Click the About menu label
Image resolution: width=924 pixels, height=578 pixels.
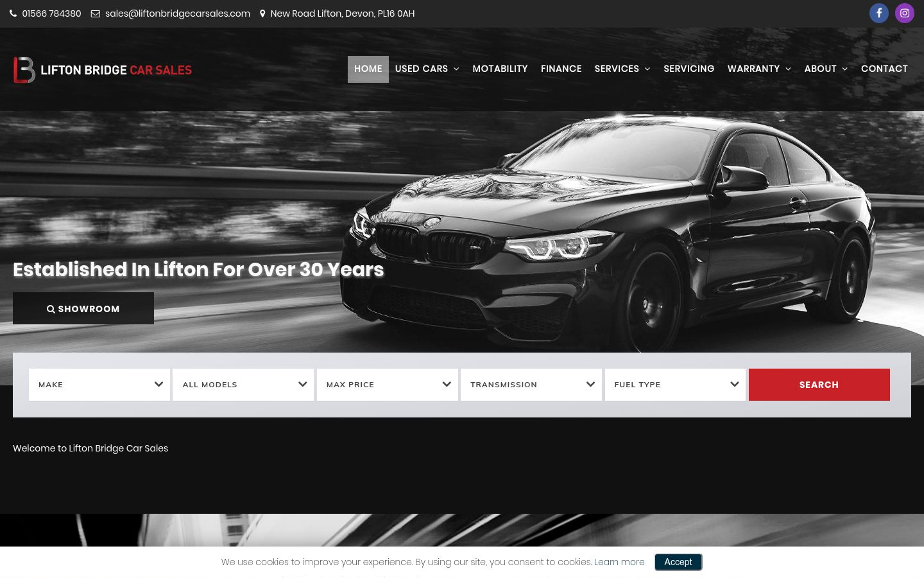[x=821, y=69]
